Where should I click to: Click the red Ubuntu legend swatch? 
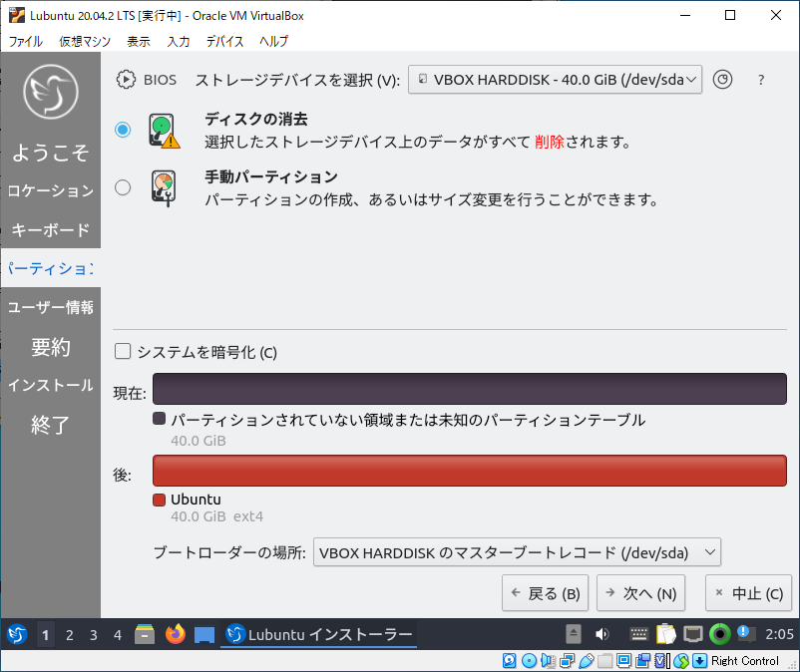[160, 500]
